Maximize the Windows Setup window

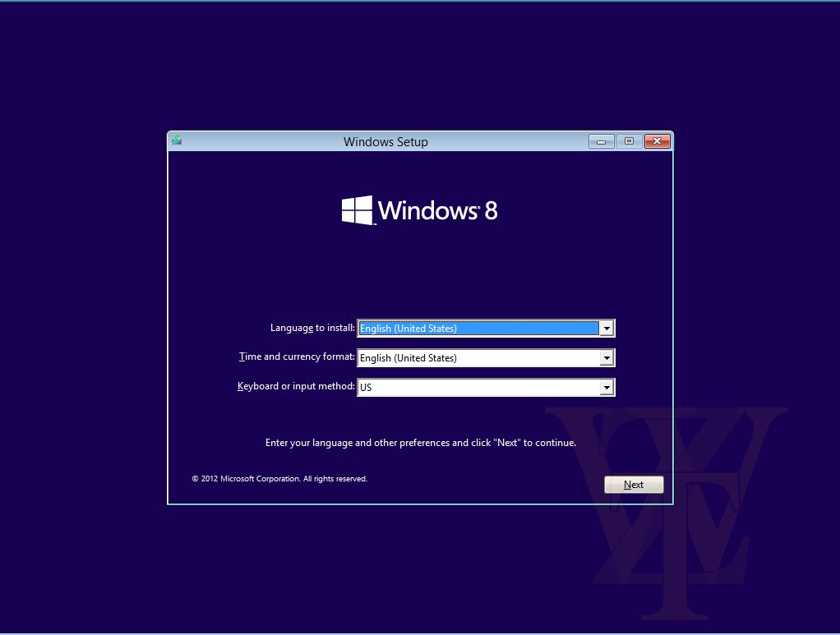[x=629, y=141]
